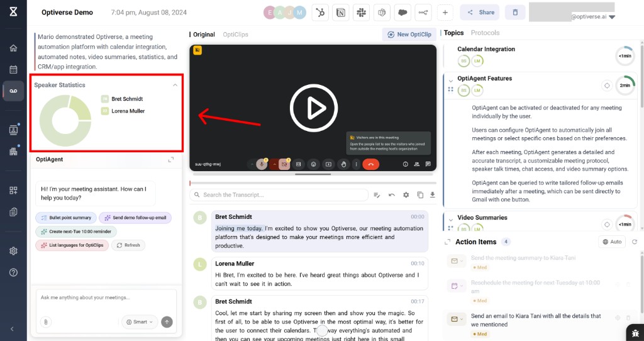Click the Salesforce cloud integration icon
The width and height of the screenshot is (644, 341).
pos(402,13)
